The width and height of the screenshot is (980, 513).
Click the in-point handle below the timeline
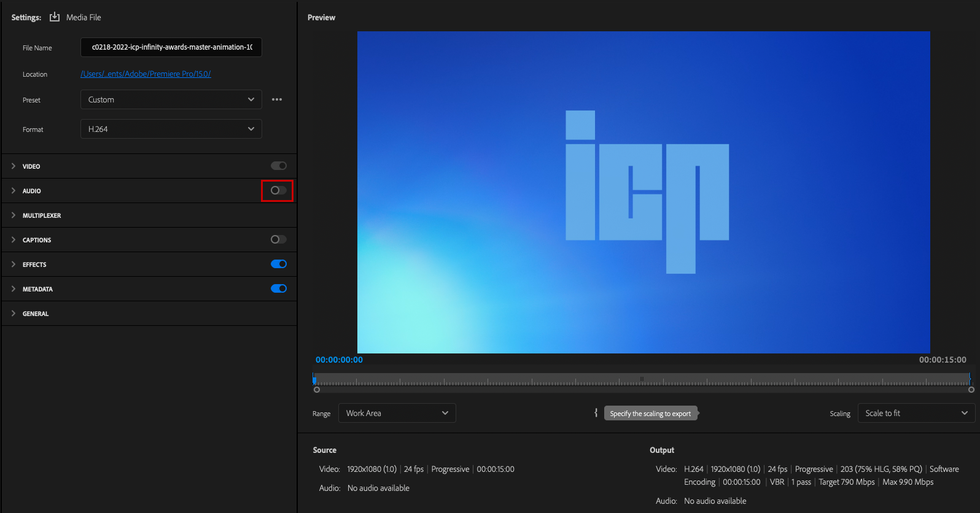[317, 390]
